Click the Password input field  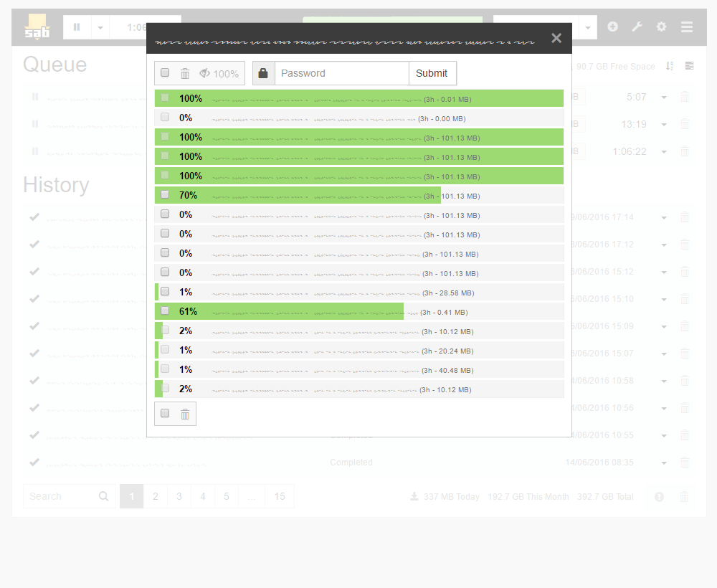[341, 73]
